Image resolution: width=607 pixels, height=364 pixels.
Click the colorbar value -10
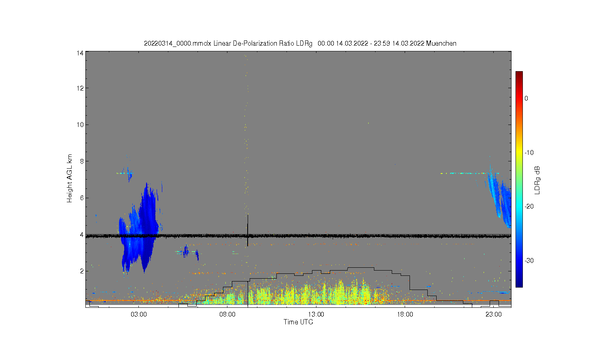click(x=529, y=152)
